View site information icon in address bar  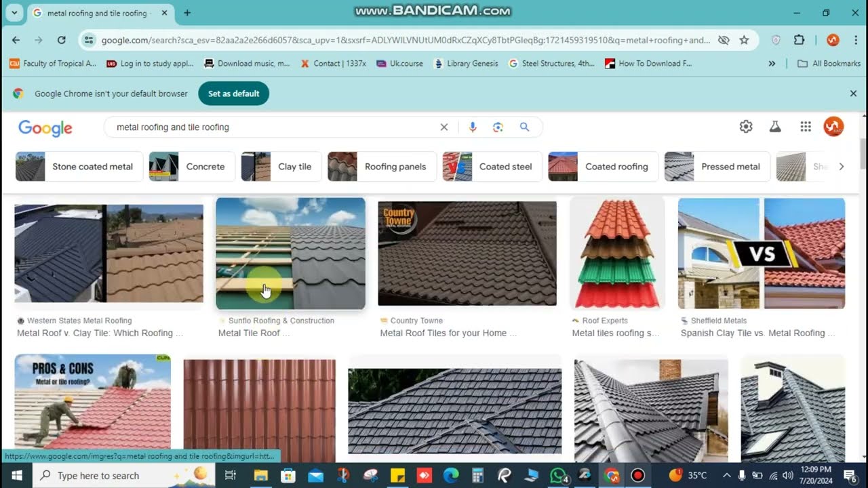point(88,40)
